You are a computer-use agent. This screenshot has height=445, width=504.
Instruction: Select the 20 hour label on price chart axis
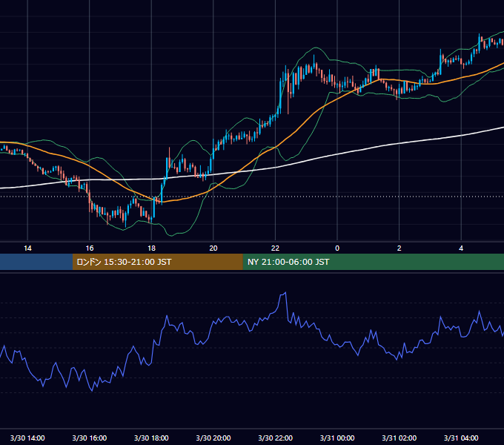(213, 248)
